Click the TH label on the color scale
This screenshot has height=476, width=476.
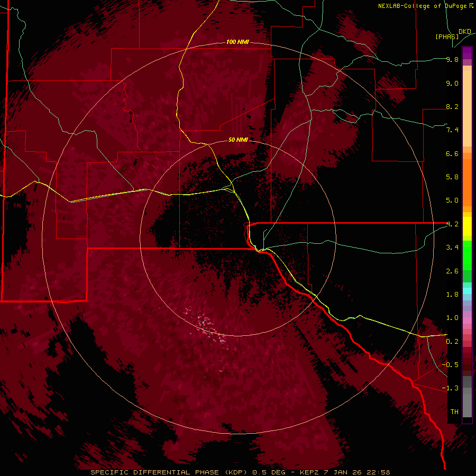[454, 412]
